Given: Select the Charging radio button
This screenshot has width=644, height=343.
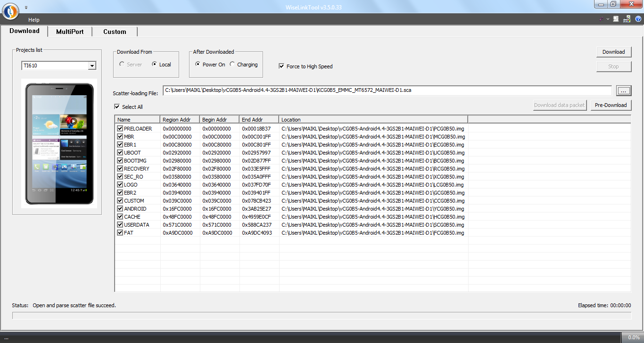Looking at the screenshot, I should [232, 65].
